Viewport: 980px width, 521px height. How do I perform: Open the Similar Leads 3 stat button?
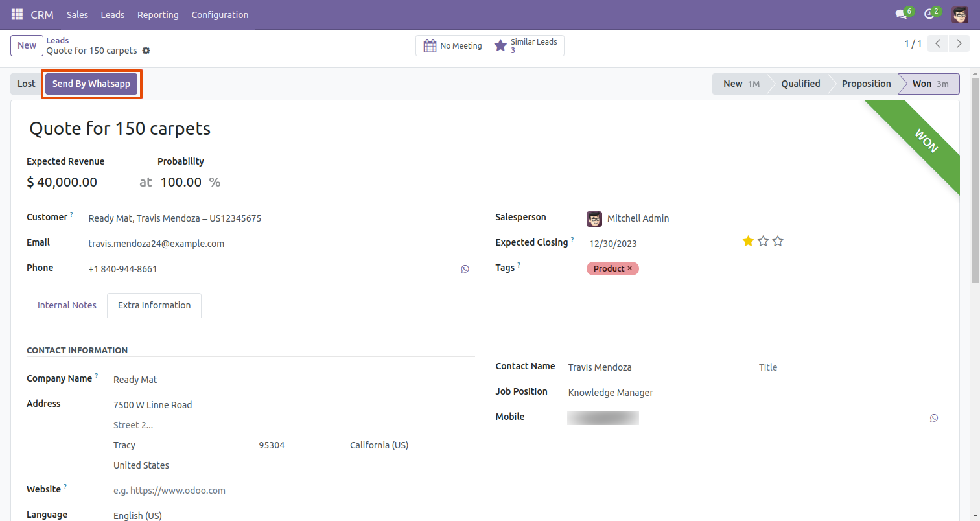point(527,46)
